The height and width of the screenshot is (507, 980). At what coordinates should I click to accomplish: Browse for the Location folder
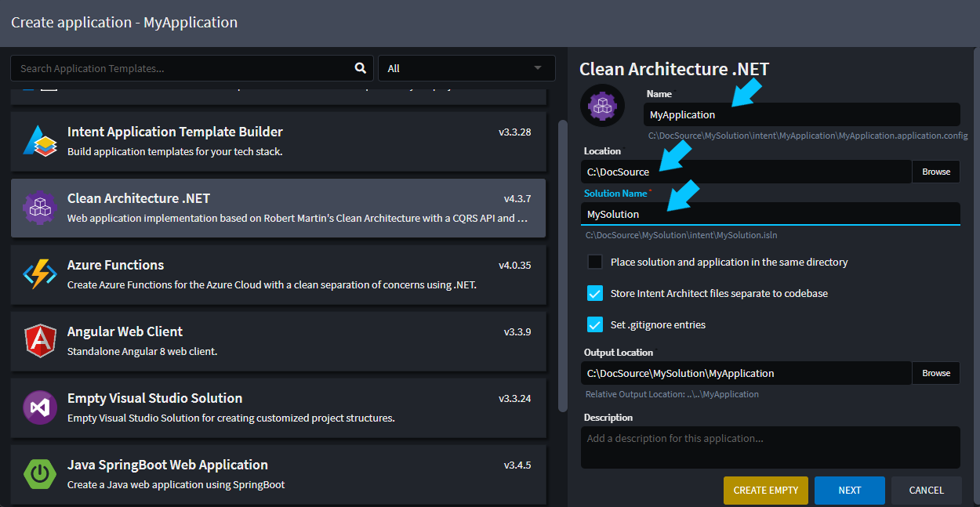tap(936, 172)
